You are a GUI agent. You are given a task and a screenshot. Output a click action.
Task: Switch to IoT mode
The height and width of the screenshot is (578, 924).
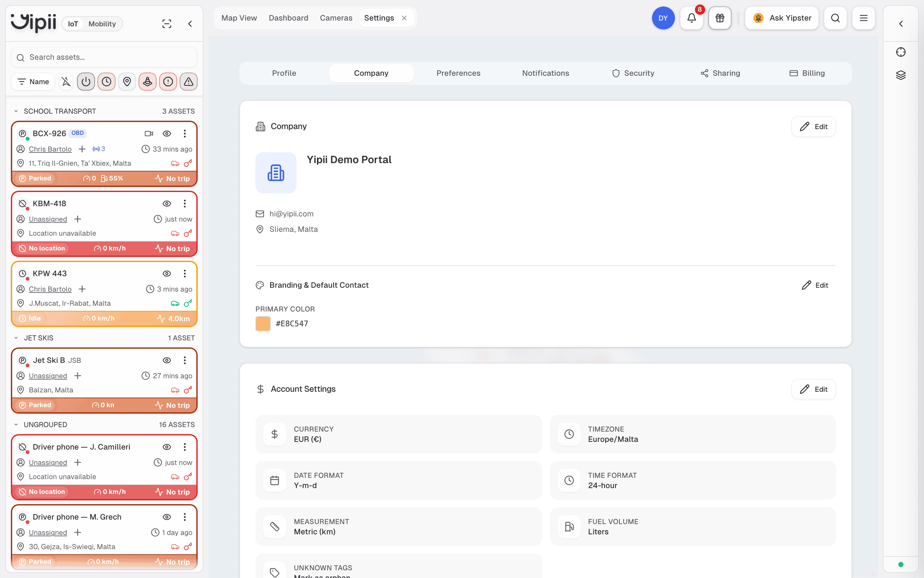click(x=73, y=24)
